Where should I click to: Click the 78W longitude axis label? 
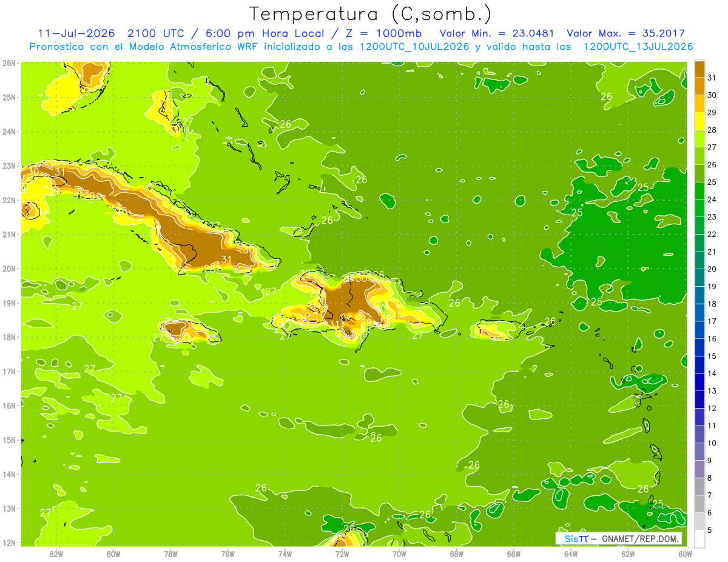[170, 554]
